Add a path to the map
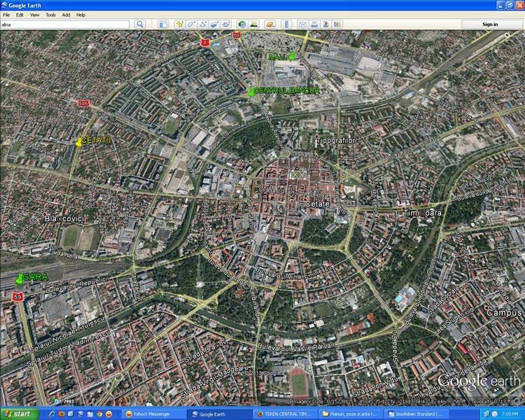 point(203,24)
